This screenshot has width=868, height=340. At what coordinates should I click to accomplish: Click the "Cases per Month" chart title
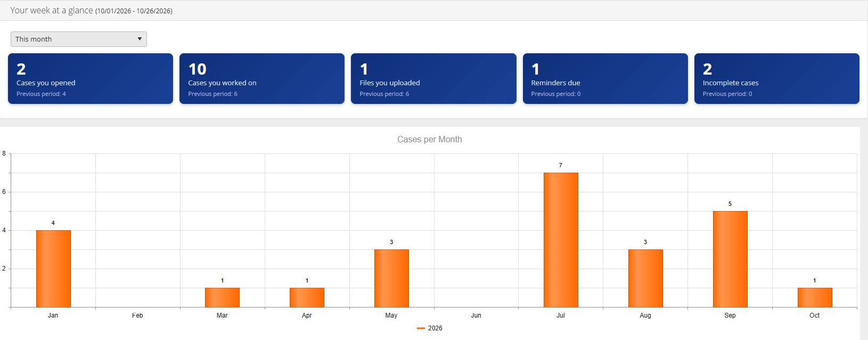tap(430, 139)
